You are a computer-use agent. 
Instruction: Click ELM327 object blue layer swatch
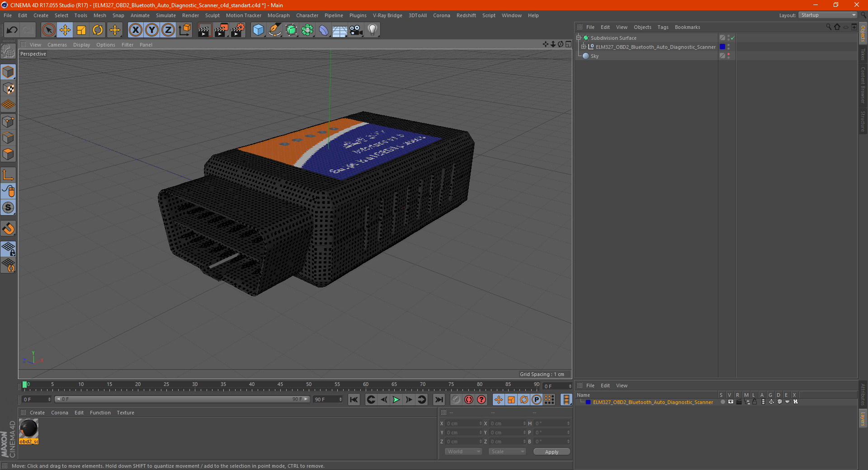pos(722,47)
